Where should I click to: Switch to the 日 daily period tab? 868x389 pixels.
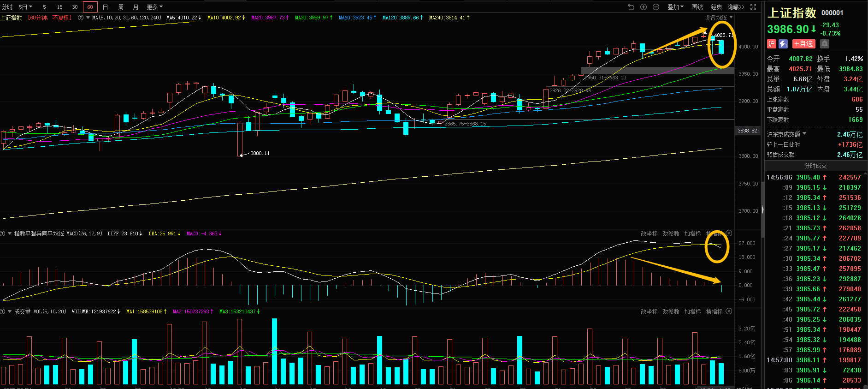coord(105,7)
